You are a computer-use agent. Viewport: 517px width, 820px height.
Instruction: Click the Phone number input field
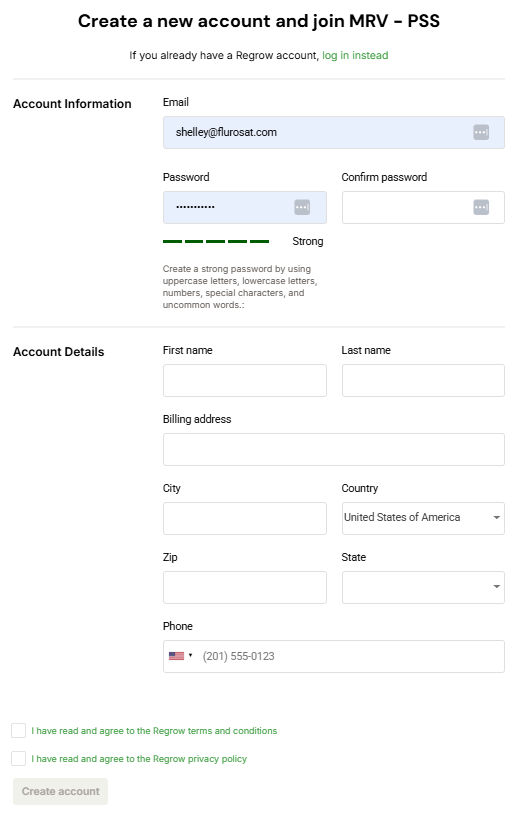pos(334,656)
